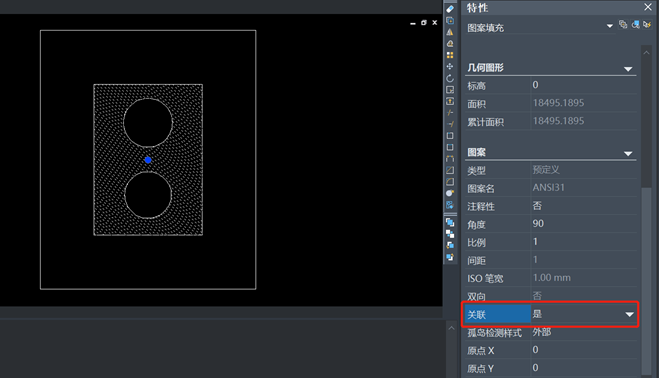Click the properties panel vertical scrollbar thumb

point(646,281)
